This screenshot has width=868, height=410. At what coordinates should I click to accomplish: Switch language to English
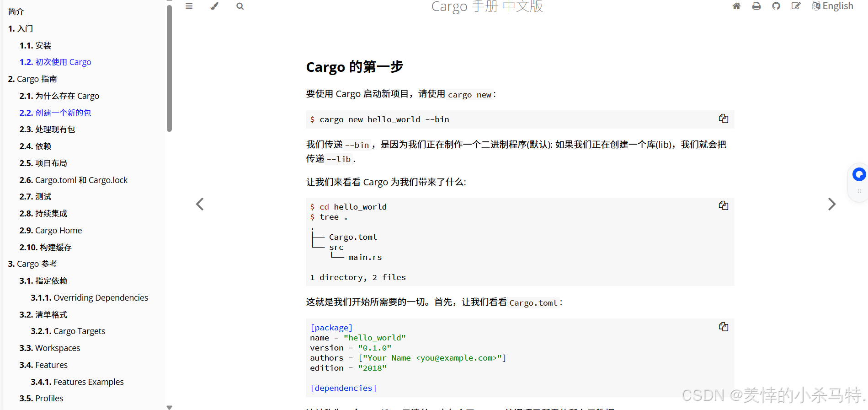point(833,6)
